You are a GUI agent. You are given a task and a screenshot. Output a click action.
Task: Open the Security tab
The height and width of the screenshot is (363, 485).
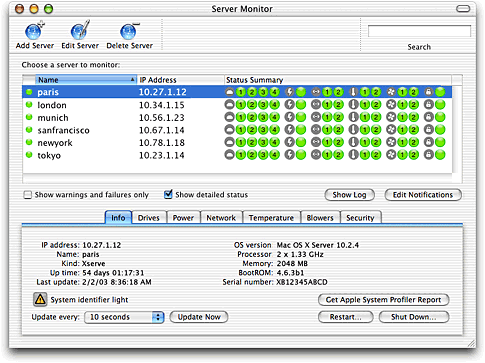click(360, 218)
